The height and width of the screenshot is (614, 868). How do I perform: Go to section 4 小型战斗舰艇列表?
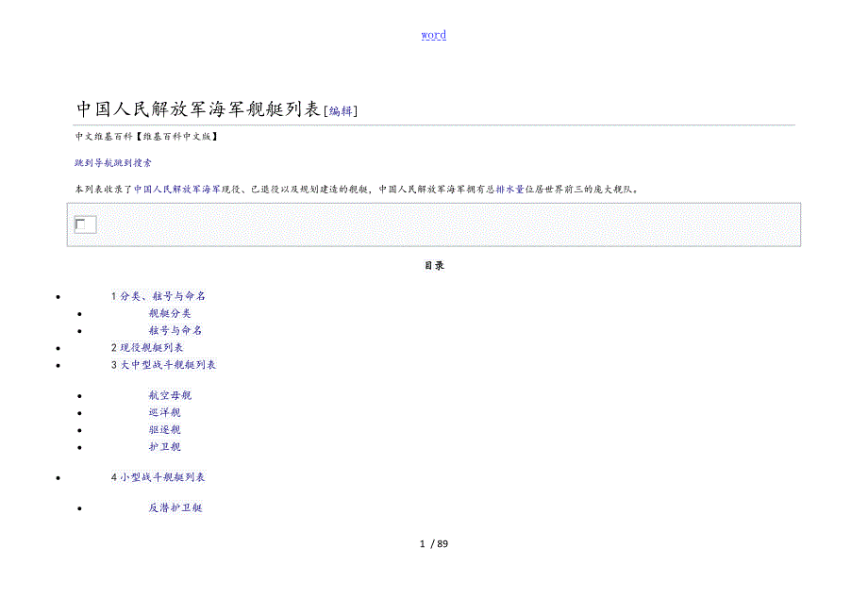[x=158, y=477]
